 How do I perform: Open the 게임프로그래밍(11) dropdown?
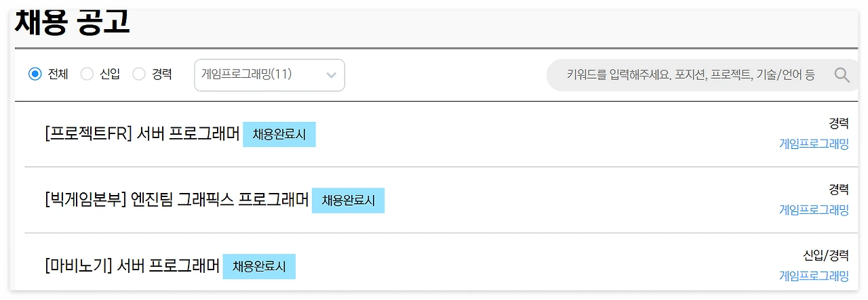coord(261,75)
